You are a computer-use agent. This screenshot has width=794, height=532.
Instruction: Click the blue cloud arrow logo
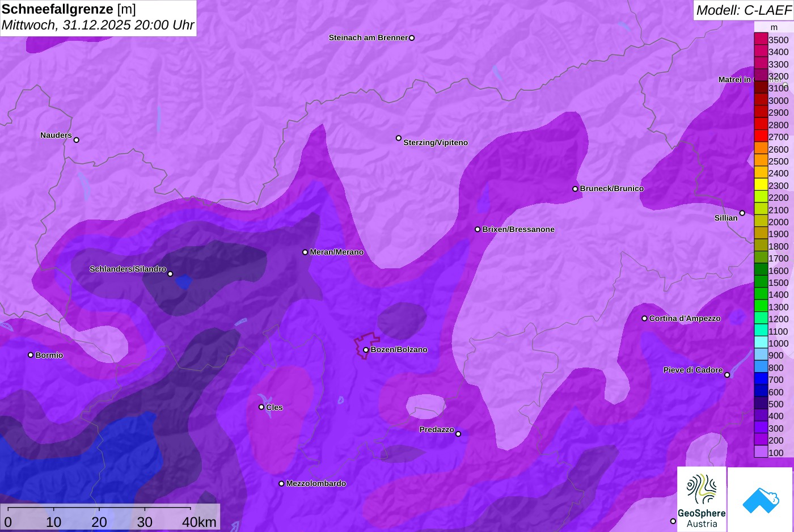[x=760, y=500]
